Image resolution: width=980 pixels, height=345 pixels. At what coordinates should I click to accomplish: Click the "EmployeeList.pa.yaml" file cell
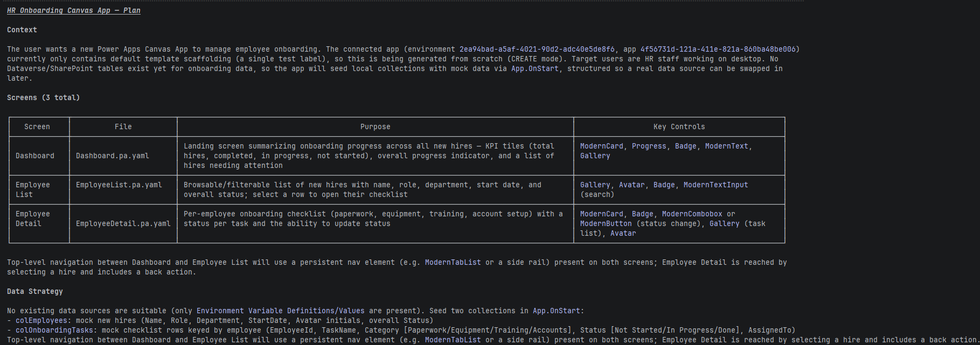(x=119, y=185)
